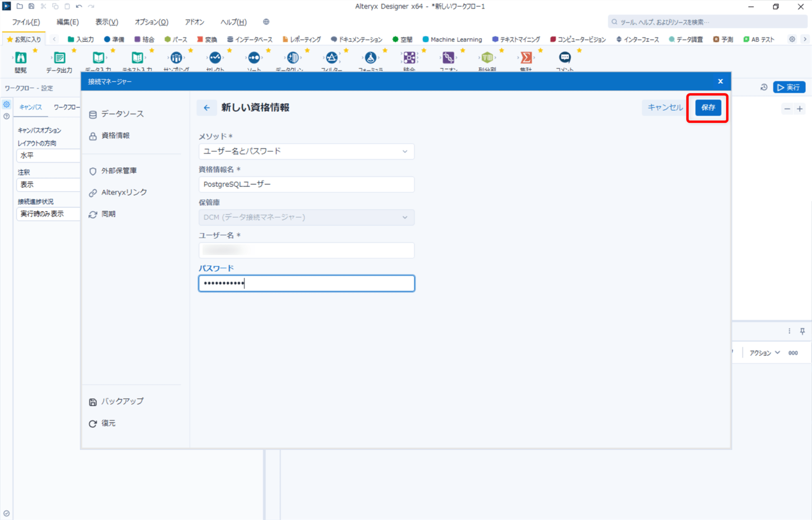The height and width of the screenshot is (520, 812).
Task: Switch to the 入出力 tool category tab
Action: pyautogui.click(x=80, y=39)
